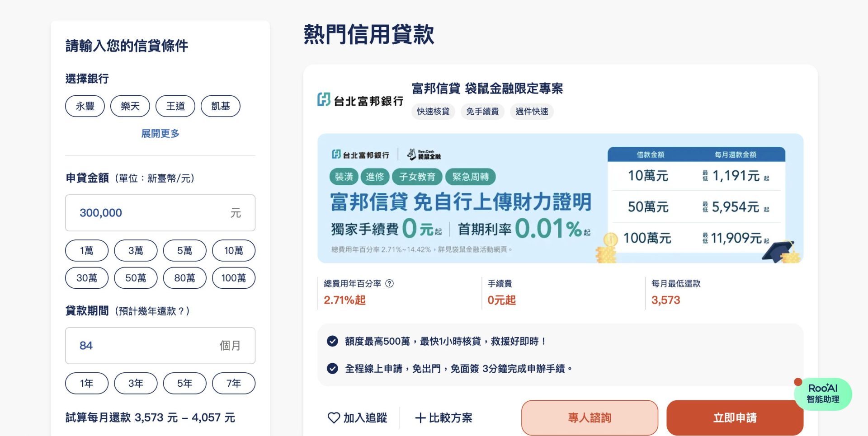Screen dimensions: 868x436
Task: Click check icon beside 額度最高500萬
Action: click(332, 341)
